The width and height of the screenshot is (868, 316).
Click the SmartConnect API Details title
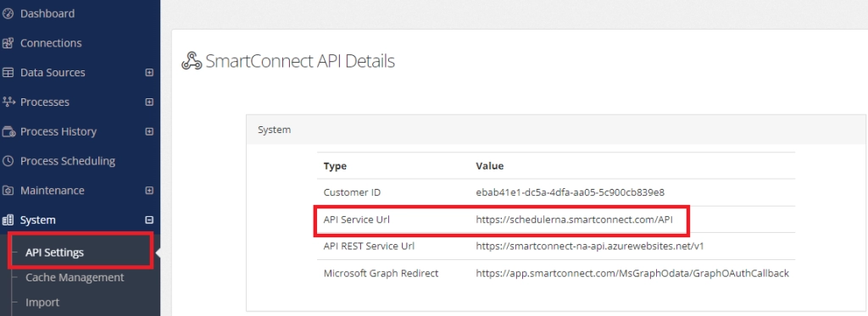coord(300,61)
